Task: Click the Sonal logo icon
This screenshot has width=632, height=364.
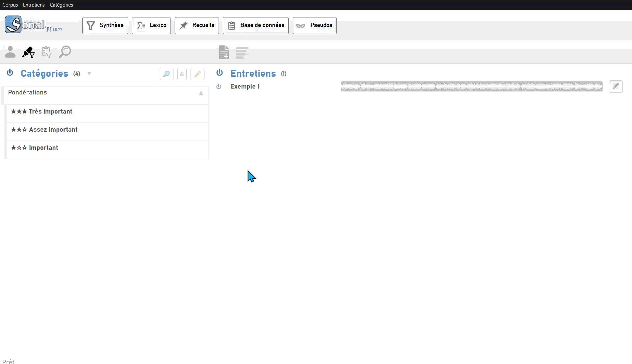Action: (13, 24)
